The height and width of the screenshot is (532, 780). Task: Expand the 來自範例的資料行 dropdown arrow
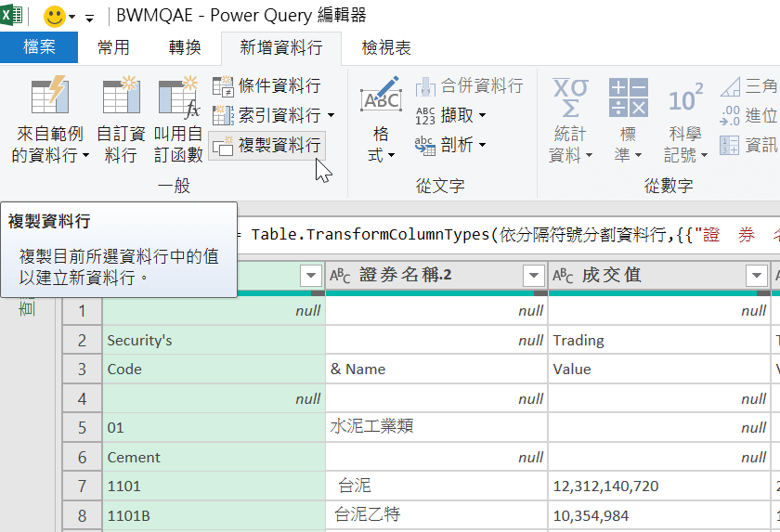coord(86,155)
